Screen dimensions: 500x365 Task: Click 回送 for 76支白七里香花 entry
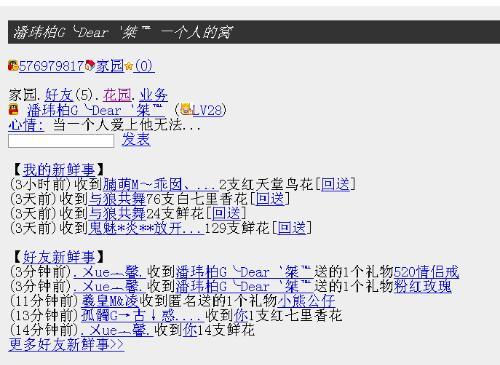pos(270,199)
